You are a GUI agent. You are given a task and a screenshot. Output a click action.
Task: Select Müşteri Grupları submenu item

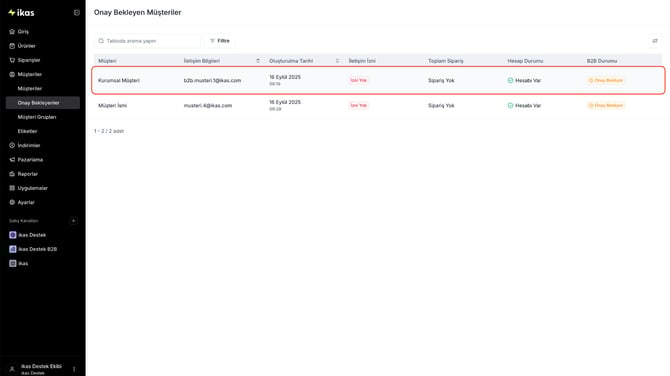37,117
